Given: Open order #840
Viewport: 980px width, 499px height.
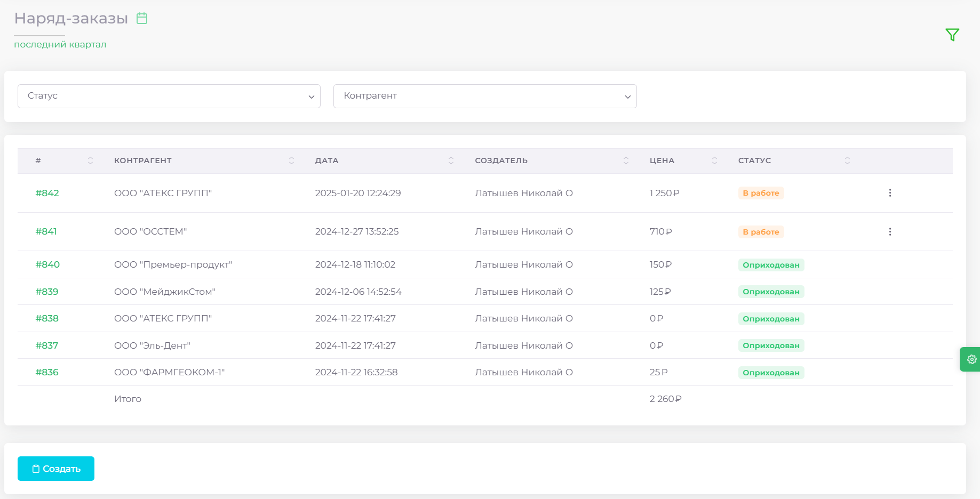Looking at the screenshot, I should pyautogui.click(x=47, y=264).
